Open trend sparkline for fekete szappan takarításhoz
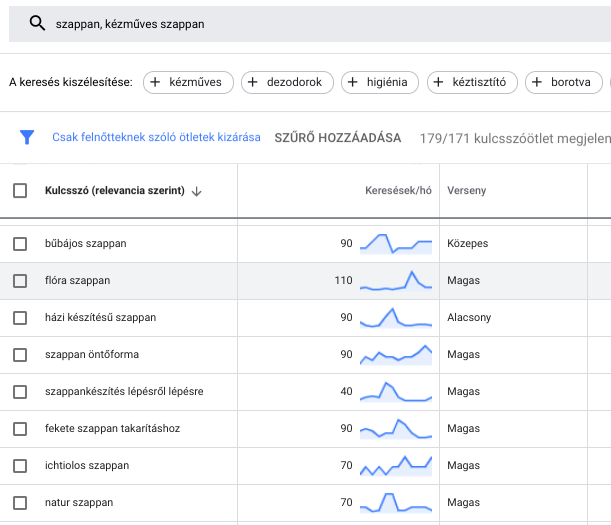 396,429
